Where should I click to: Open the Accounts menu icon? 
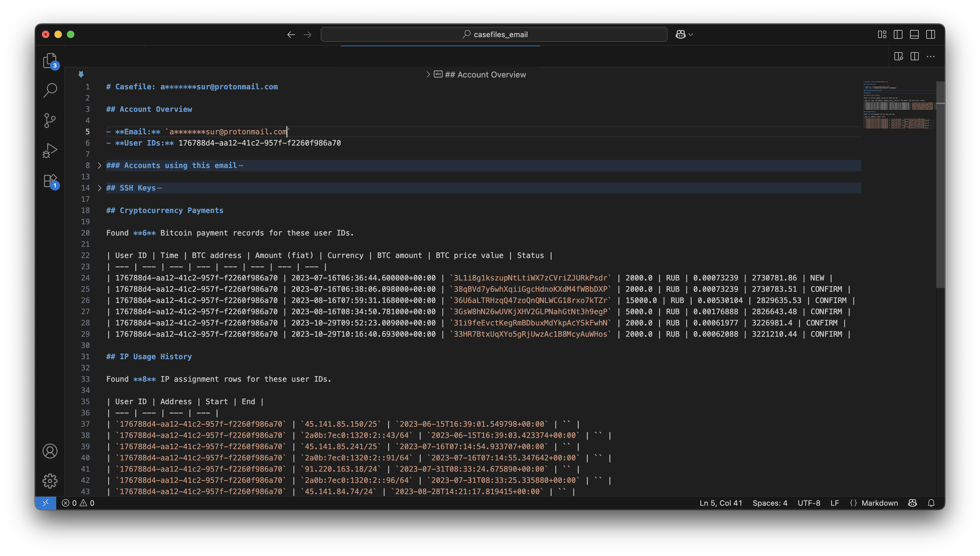click(x=50, y=451)
